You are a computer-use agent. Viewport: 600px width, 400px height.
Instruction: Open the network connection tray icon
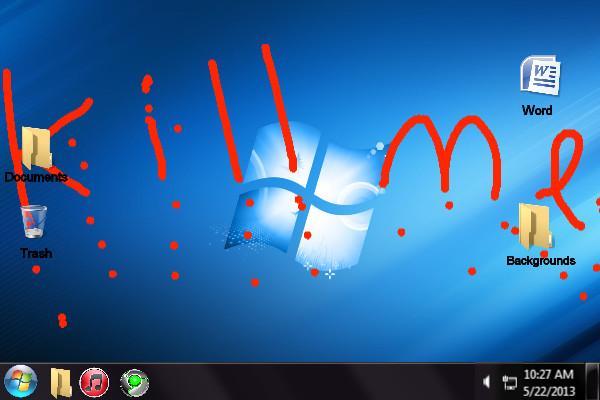click(509, 382)
